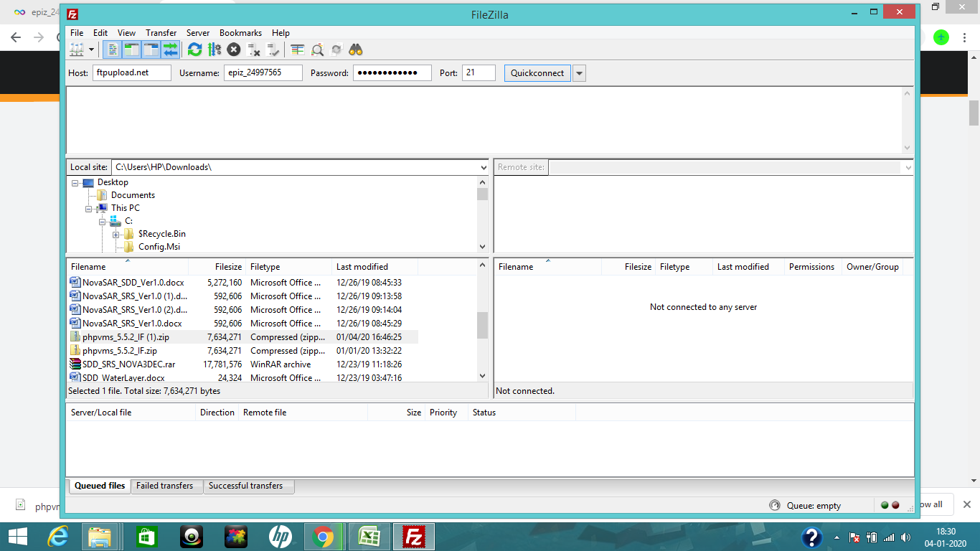Click the phpvms_5.5.2_IF.zip archive icon
Image resolution: width=980 pixels, height=551 pixels.
75,351
